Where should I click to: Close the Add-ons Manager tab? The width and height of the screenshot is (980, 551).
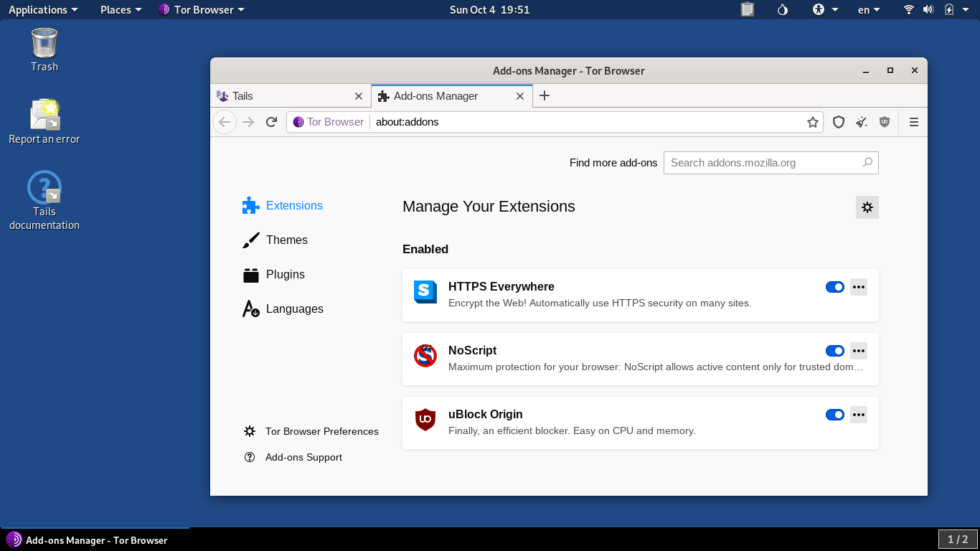[x=521, y=96]
